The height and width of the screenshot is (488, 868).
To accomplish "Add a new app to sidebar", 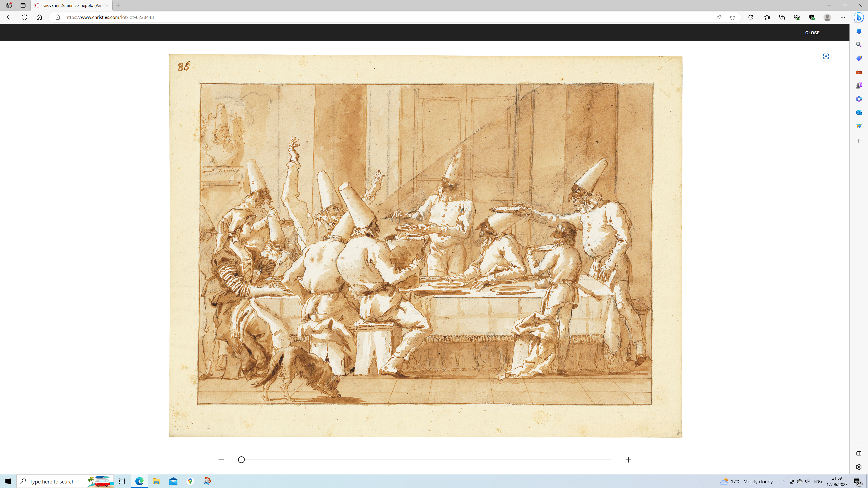I will click(859, 141).
